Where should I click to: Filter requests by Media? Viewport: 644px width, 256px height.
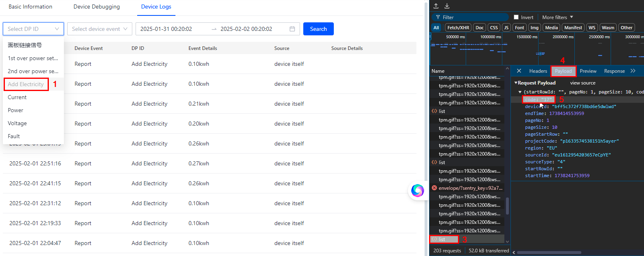tap(552, 28)
